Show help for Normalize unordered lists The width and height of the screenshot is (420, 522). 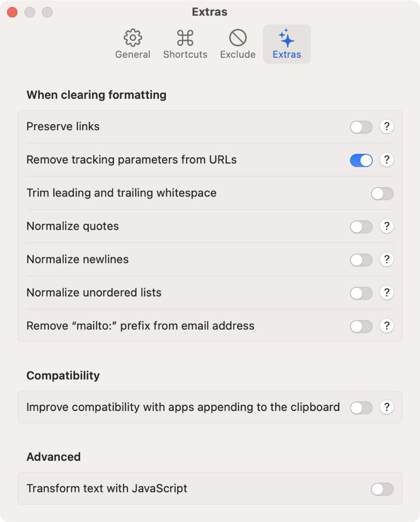click(387, 293)
